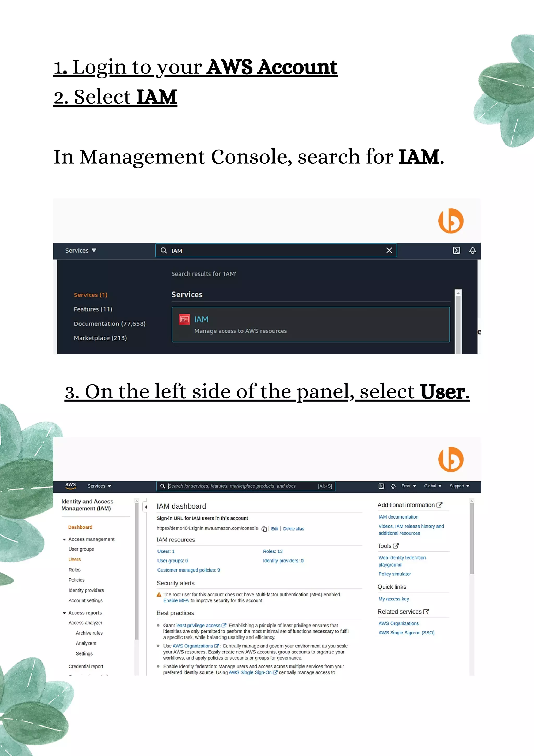Viewport: 534px width, 756px height.
Task: Open Account settings in sidebar
Action: click(x=86, y=600)
